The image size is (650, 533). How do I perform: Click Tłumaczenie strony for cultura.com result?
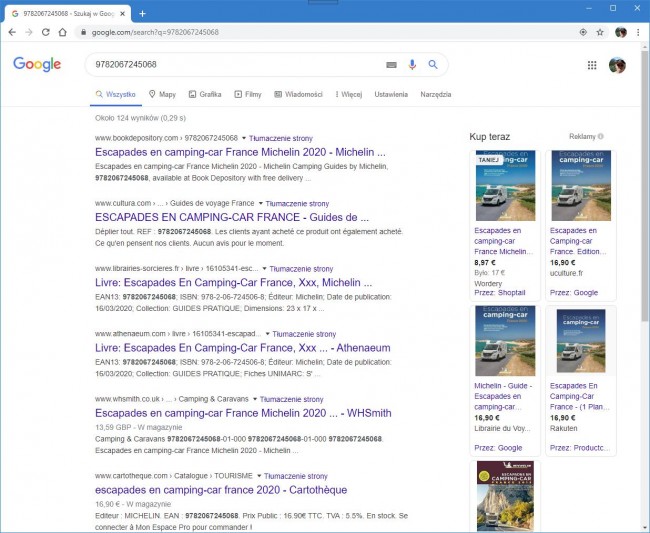coord(297,204)
